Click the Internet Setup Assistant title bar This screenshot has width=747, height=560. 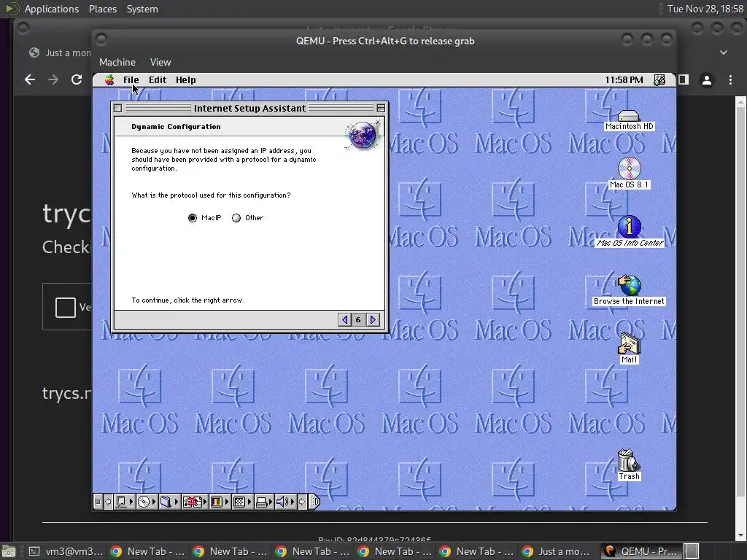tap(249, 109)
